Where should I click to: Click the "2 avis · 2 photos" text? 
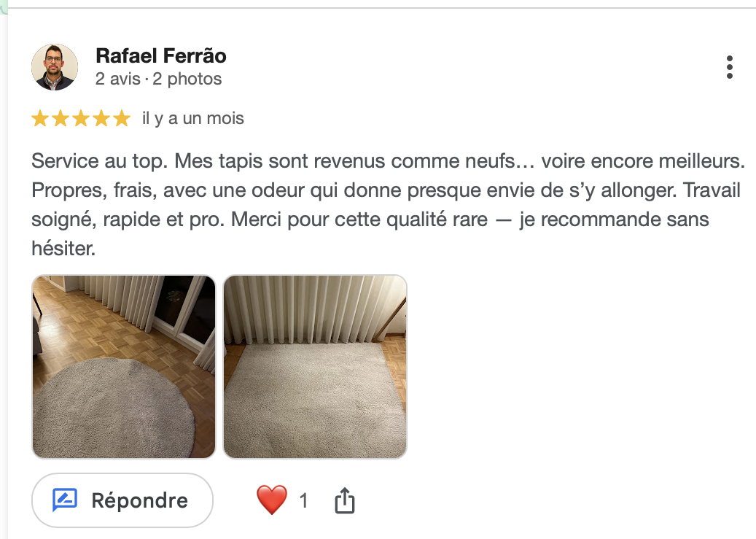pos(158,79)
